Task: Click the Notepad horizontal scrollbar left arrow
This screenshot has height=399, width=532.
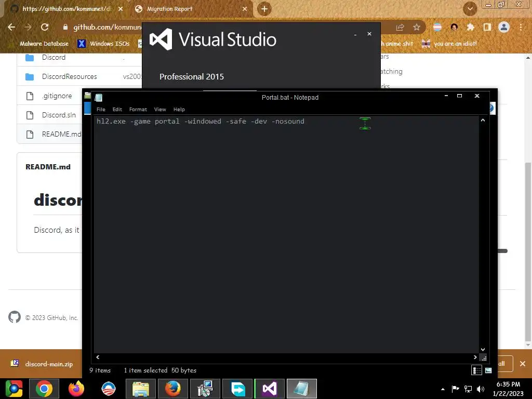Action: click(x=98, y=357)
